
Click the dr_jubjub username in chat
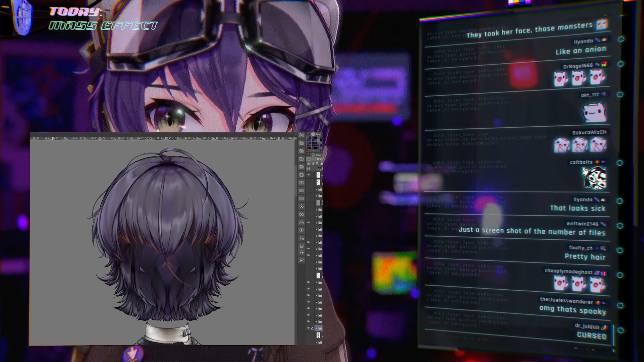click(x=587, y=326)
